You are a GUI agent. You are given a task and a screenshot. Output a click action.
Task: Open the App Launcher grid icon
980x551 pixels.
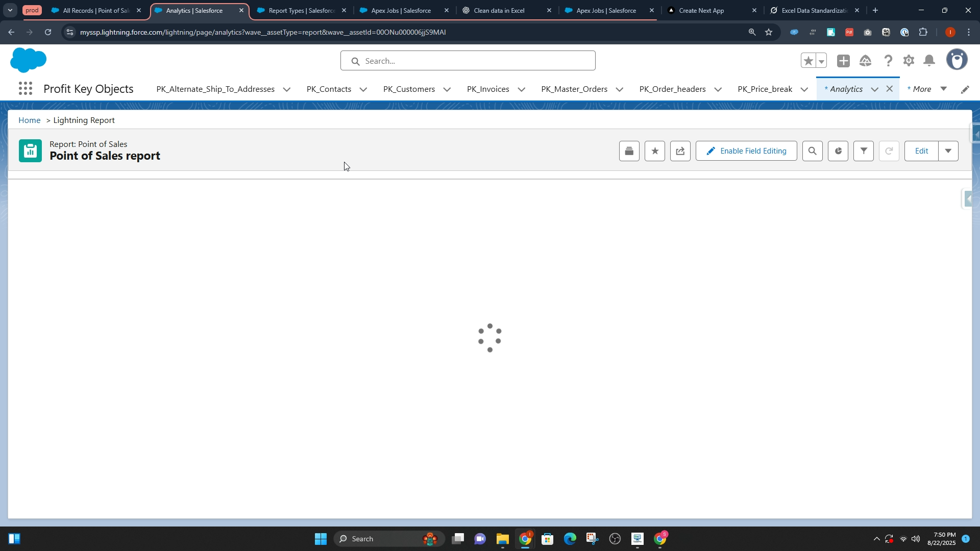tap(25, 89)
